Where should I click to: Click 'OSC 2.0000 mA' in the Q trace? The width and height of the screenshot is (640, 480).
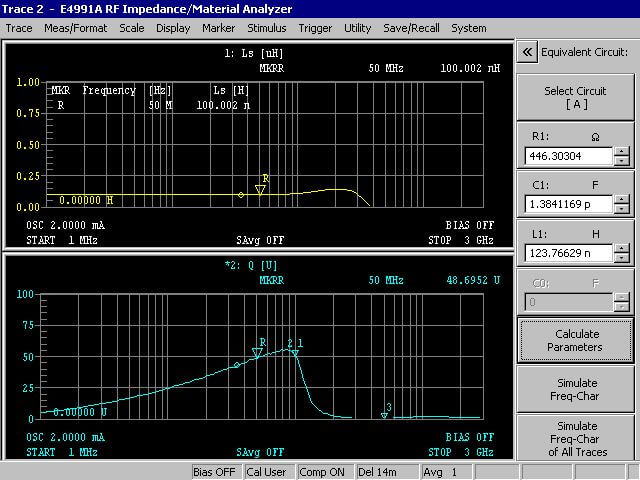point(66,438)
